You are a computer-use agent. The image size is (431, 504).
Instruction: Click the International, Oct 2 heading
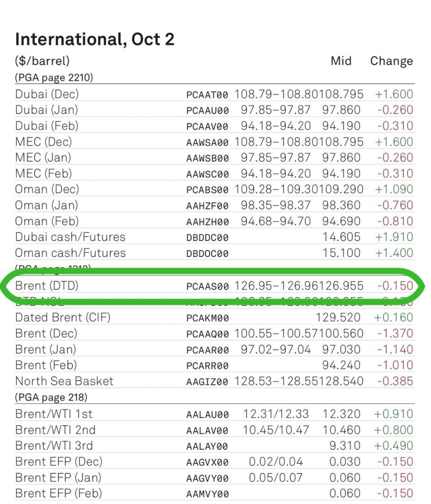pyautogui.click(x=95, y=40)
